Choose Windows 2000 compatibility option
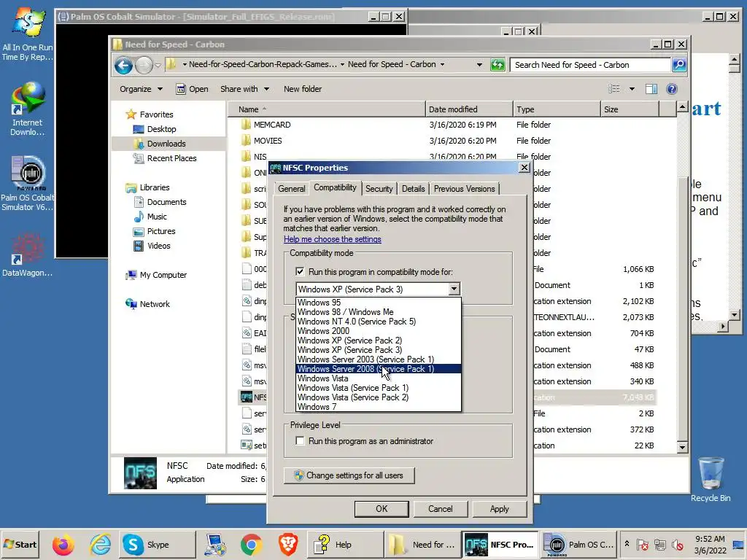 click(379, 331)
